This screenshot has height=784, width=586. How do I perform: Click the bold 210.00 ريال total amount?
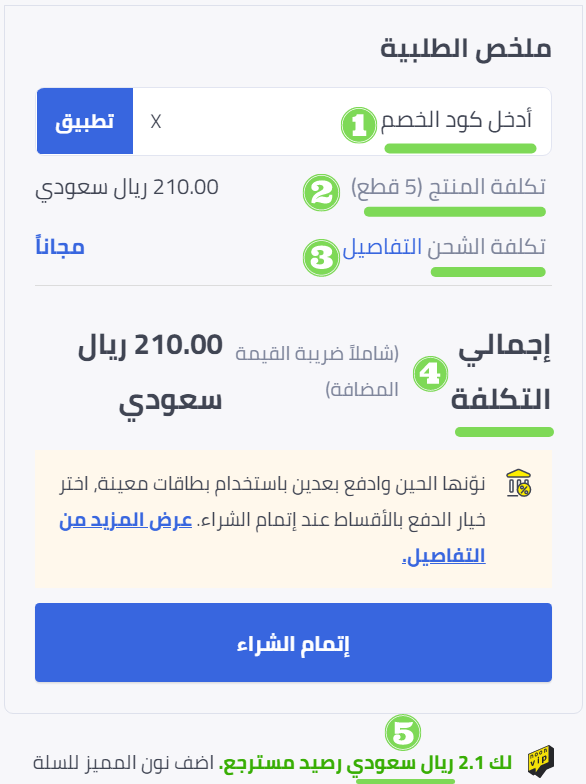pos(150,372)
